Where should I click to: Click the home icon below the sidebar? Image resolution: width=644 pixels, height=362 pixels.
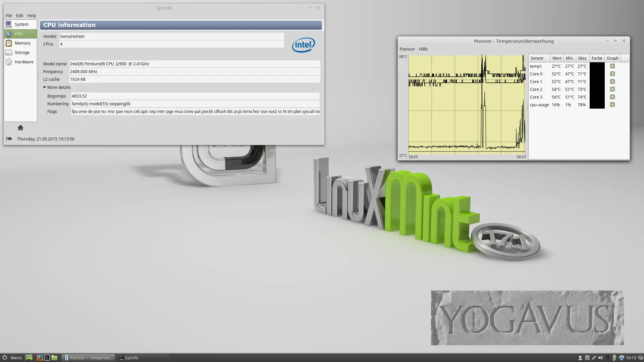pos(20,128)
